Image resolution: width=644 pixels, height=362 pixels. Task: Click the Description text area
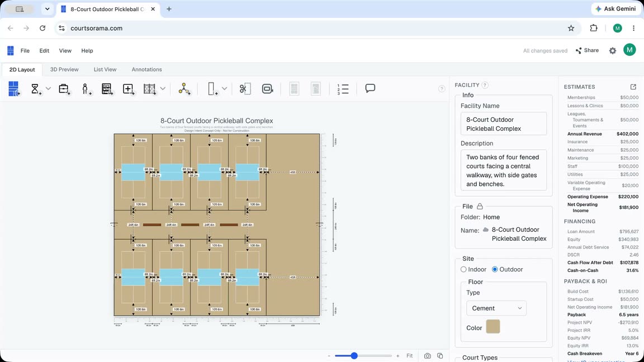(504, 170)
